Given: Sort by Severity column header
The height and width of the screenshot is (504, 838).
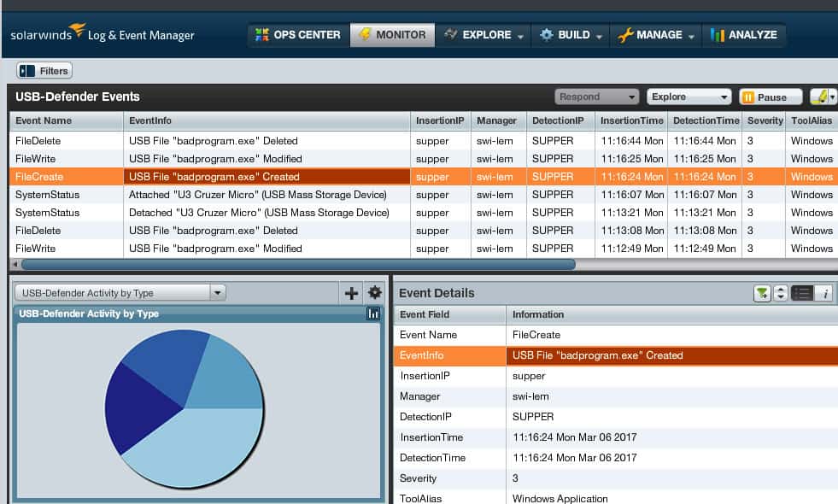Looking at the screenshot, I should point(764,120).
